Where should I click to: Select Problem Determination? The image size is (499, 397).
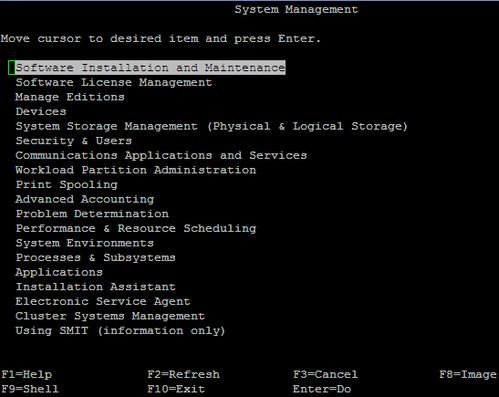click(x=92, y=214)
